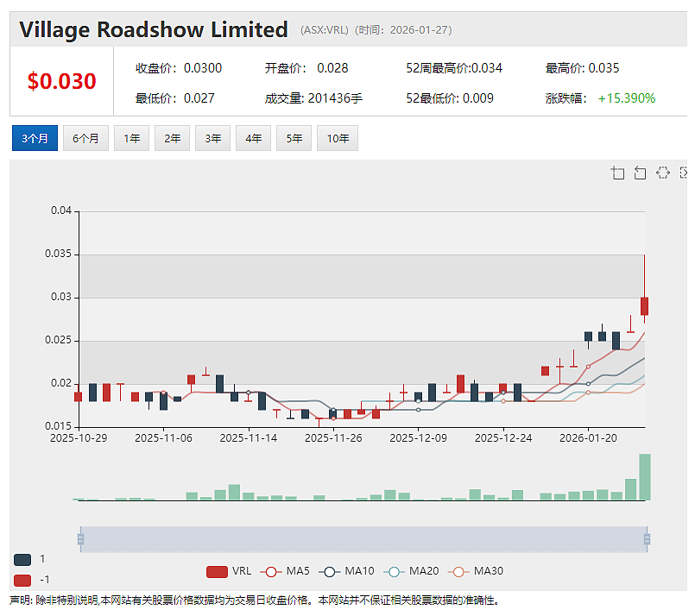The width and height of the screenshot is (695, 616).
Task: Choose the 5年 time range
Action: [294, 138]
